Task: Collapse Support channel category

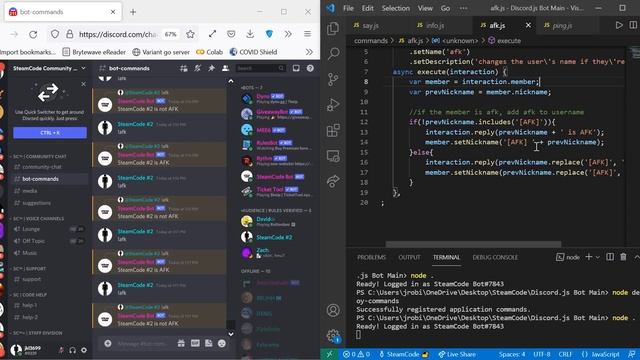Action: click(29, 269)
